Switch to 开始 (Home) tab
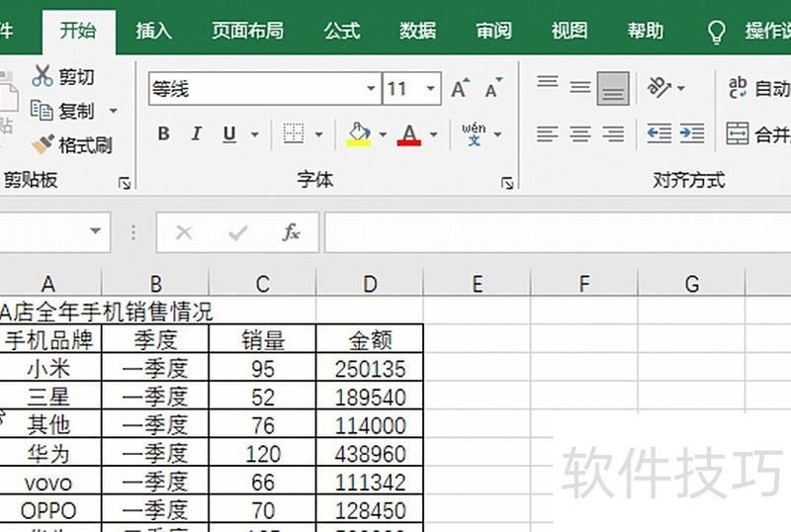 [78, 31]
